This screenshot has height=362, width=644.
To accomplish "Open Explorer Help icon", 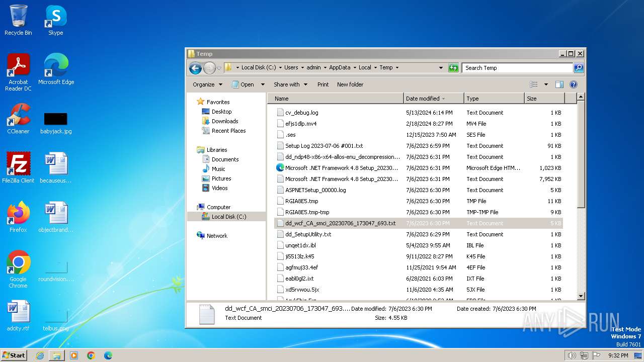I will pos(573,84).
